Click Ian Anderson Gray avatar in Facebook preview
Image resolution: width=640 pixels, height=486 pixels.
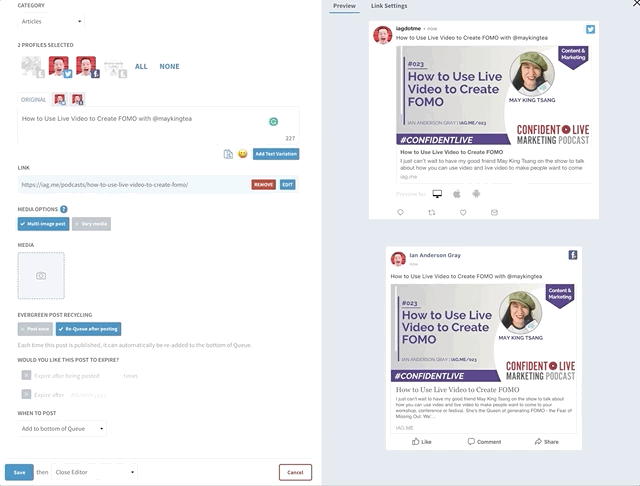click(398, 259)
